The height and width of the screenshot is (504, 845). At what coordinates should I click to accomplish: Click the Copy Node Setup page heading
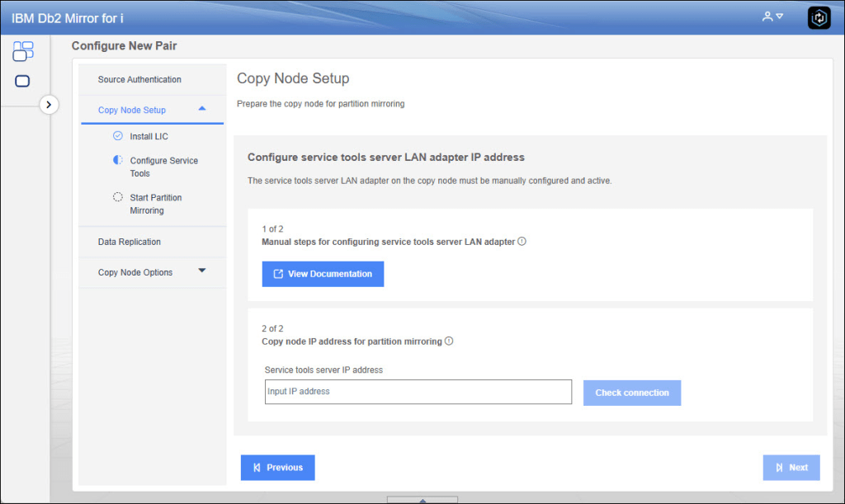tap(293, 78)
